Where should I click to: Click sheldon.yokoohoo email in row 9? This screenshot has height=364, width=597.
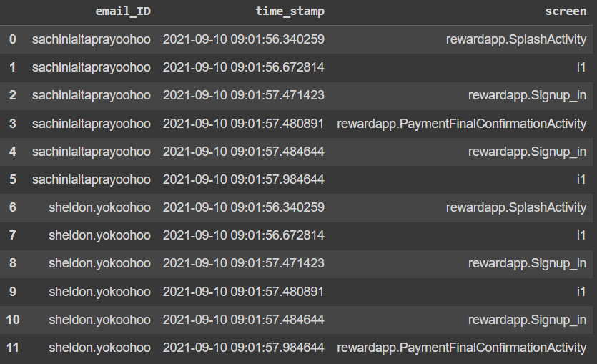click(x=100, y=292)
